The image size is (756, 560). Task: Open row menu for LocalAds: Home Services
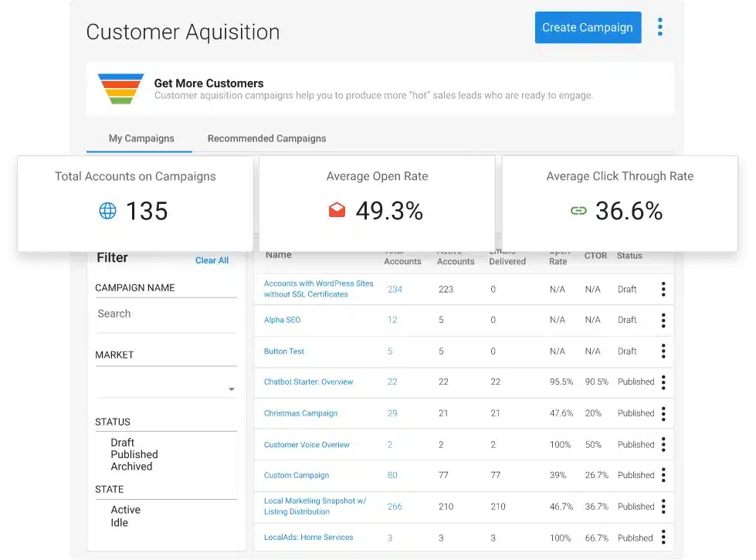(663, 538)
